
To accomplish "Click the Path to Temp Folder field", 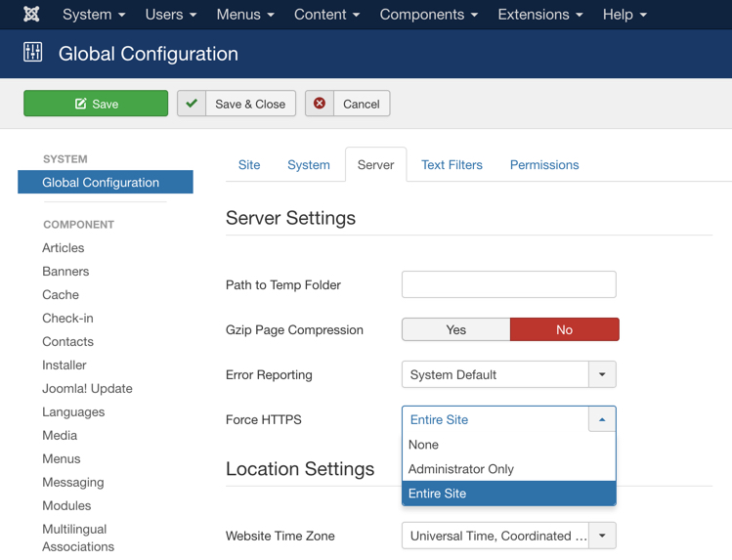I will click(x=509, y=284).
